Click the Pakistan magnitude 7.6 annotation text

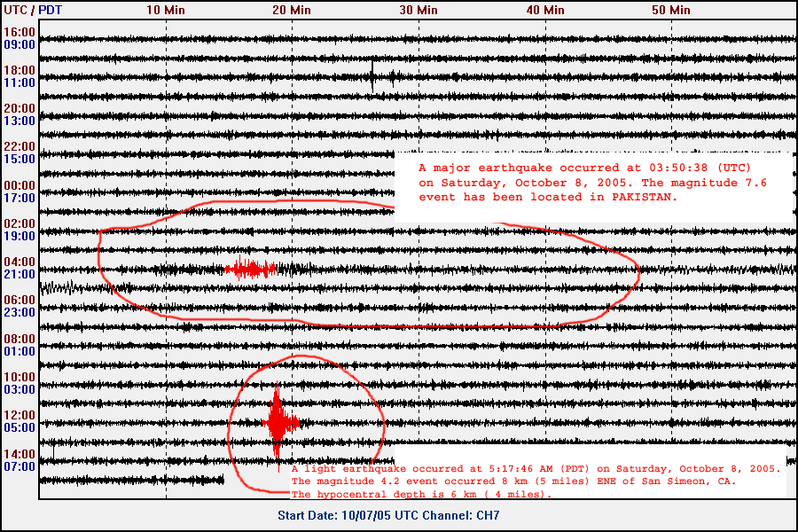tap(592, 182)
